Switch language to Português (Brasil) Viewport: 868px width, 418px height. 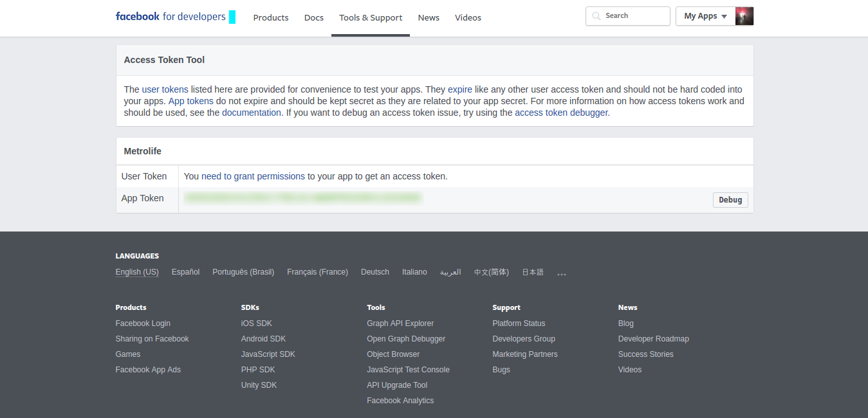pos(243,272)
